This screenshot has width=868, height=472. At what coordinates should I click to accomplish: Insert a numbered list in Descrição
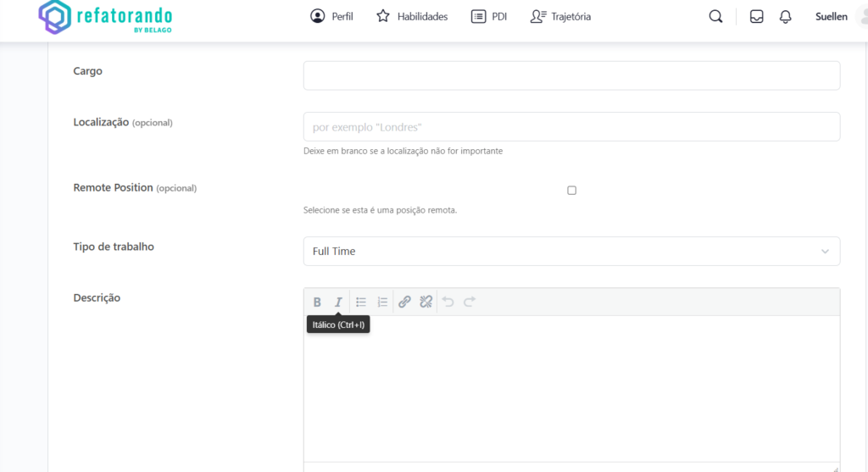382,302
